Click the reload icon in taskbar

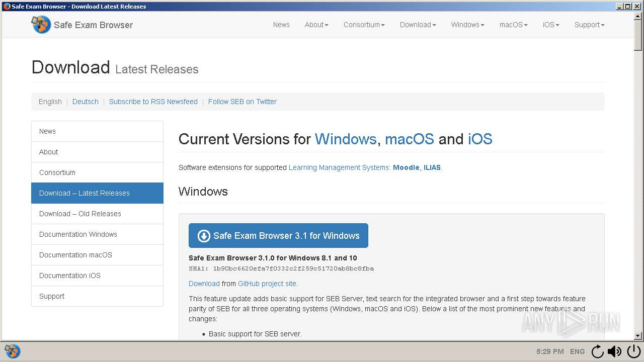[597, 351]
